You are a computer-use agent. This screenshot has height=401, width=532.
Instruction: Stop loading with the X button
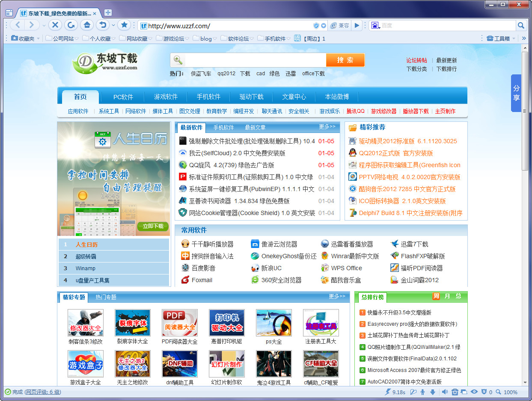pos(55,25)
